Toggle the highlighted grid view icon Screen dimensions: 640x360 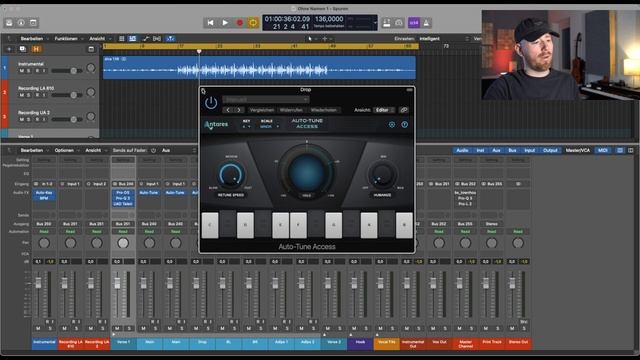pos(133,38)
